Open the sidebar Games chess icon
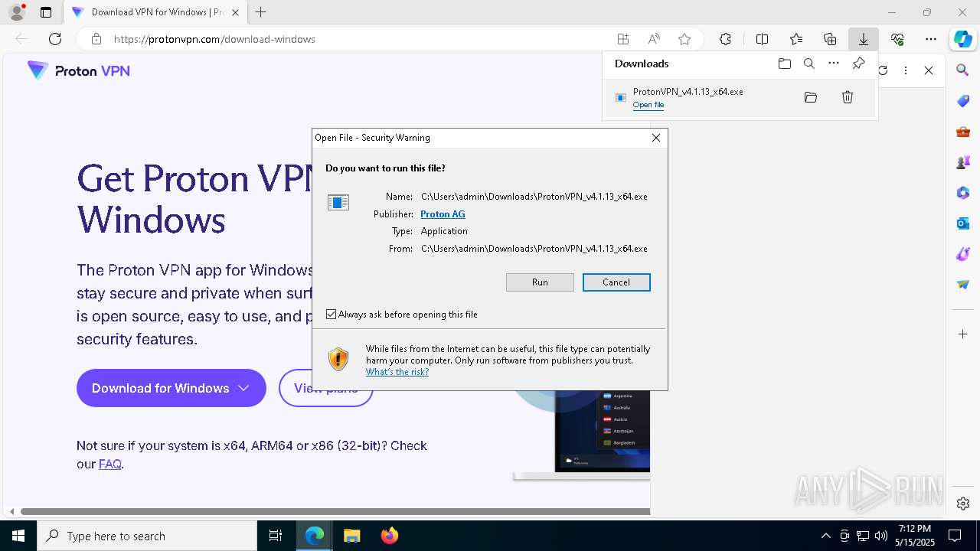 [963, 162]
